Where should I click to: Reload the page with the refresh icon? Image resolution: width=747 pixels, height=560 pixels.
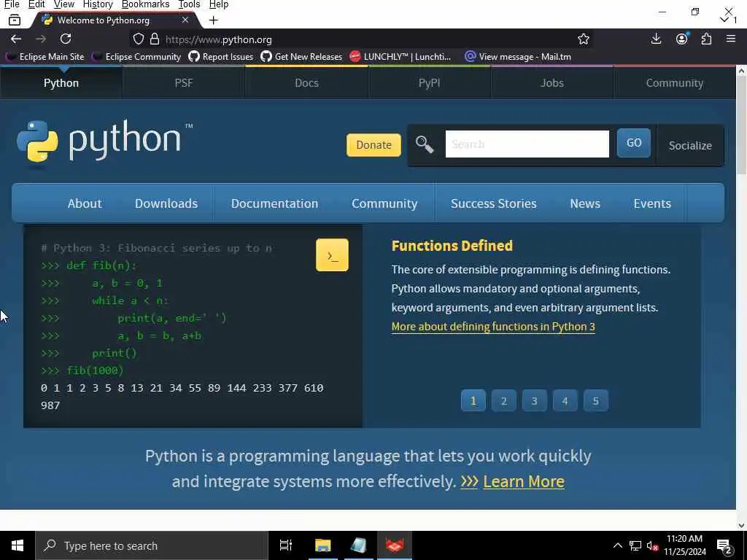[x=66, y=39]
